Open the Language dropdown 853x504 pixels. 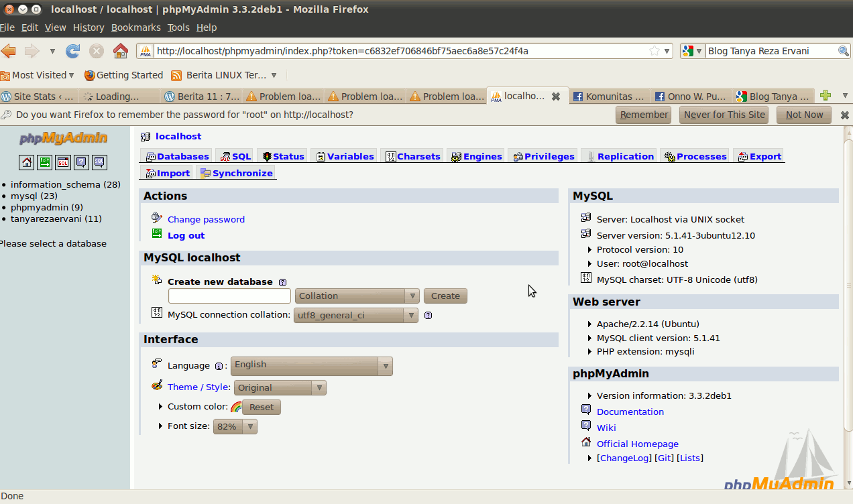coord(312,366)
